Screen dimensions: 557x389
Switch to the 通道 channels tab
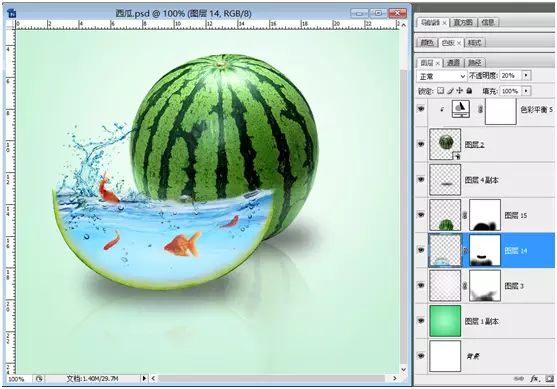(453, 63)
